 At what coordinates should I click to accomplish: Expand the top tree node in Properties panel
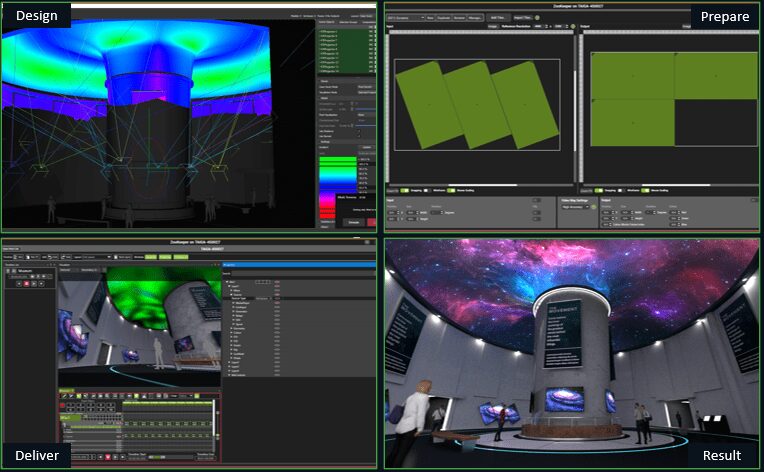click(x=227, y=282)
